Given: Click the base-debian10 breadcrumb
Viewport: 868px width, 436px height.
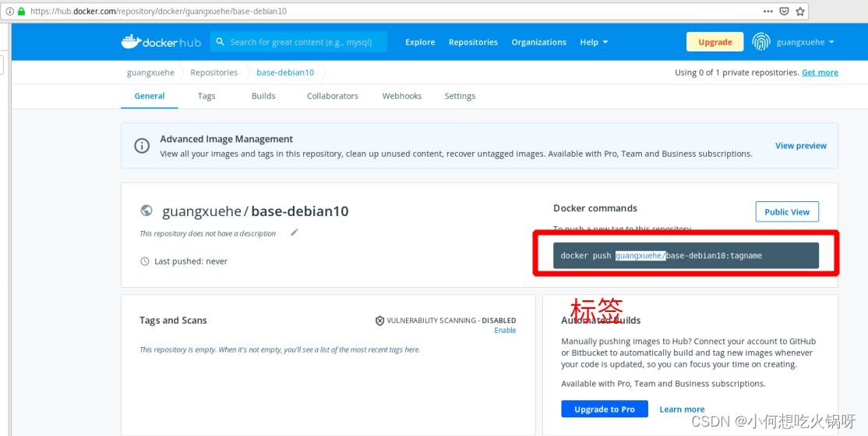Looking at the screenshot, I should (x=285, y=73).
